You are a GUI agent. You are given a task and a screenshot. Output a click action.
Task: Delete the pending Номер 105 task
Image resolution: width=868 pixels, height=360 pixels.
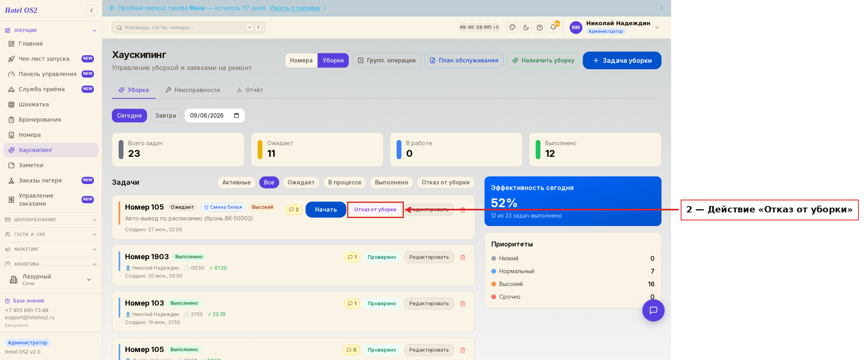[x=463, y=210]
